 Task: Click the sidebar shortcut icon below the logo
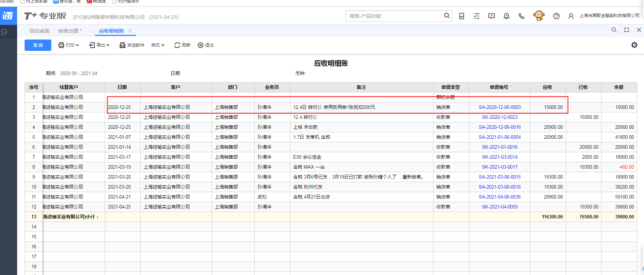coord(4,32)
